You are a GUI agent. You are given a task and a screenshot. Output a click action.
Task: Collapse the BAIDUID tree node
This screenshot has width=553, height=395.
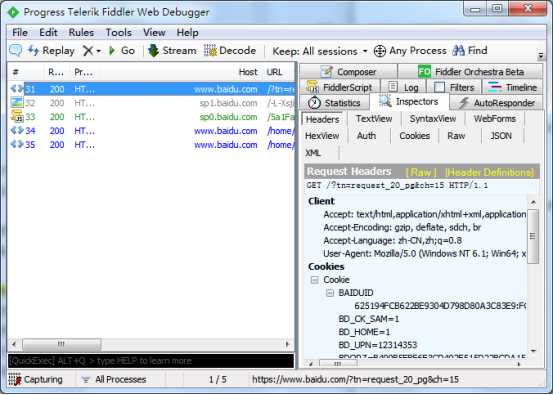330,293
